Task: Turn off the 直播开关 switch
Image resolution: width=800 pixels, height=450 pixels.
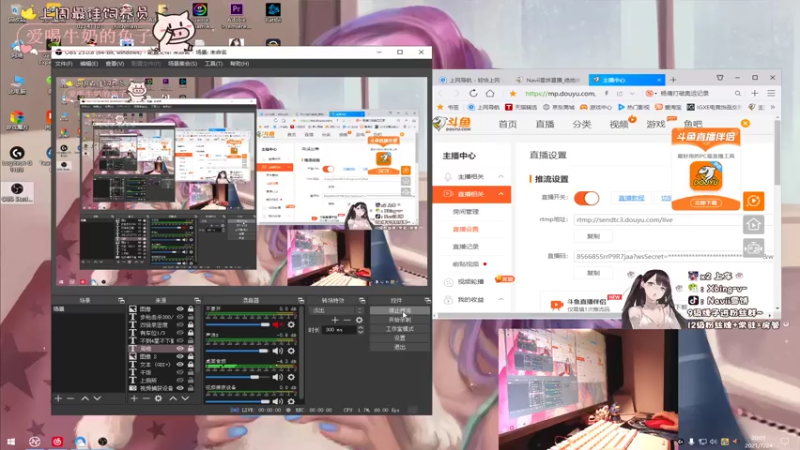Action: click(x=586, y=198)
